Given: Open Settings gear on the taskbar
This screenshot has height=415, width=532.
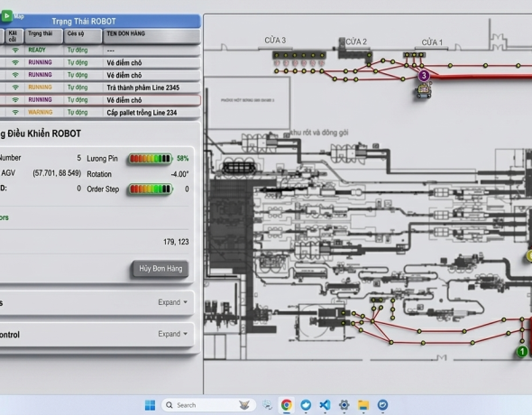Looking at the screenshot, I should (x=344, y=405).
